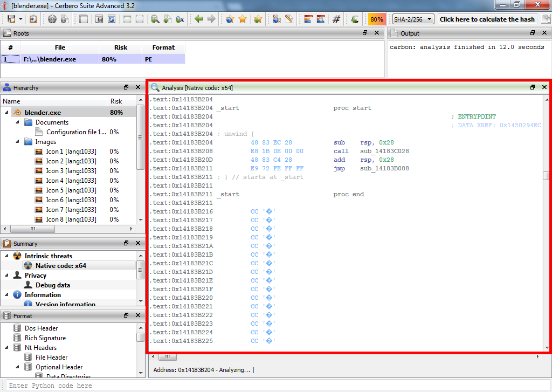The image size is (552, 392).
Task: Open Rich Signature in Format panel
Action: 45,338
